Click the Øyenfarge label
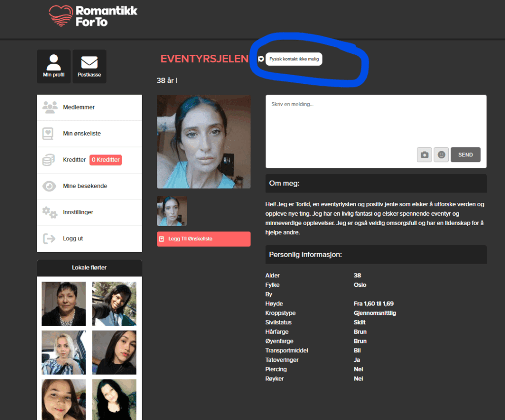The height and width of the screenshot is (420, 505). coord(279,341)
